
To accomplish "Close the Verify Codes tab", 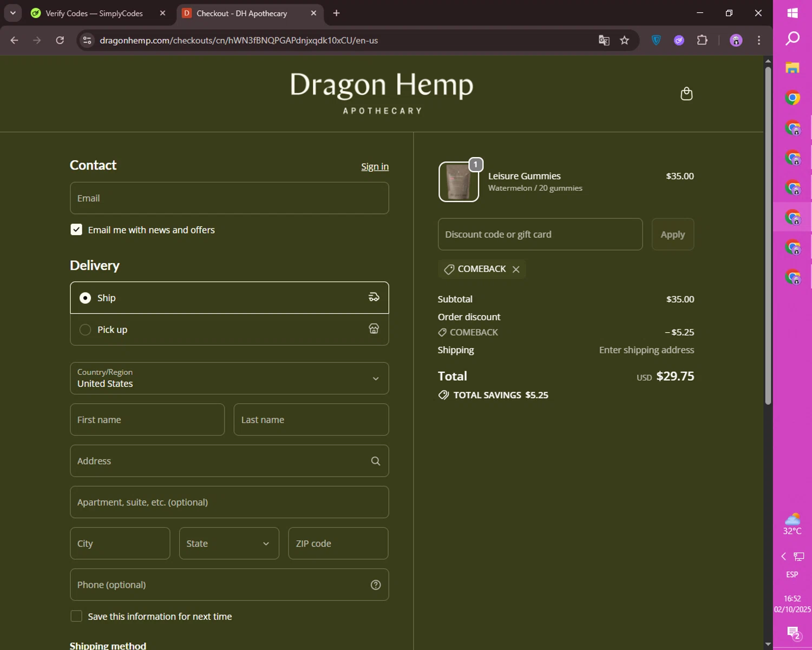I will coord(162,13).
